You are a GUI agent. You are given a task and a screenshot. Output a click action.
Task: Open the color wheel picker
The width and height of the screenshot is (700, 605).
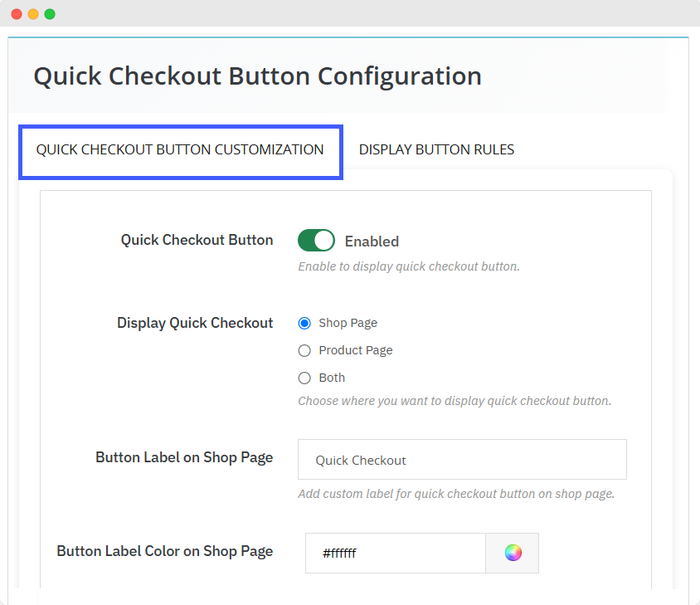tap(513, 553)
